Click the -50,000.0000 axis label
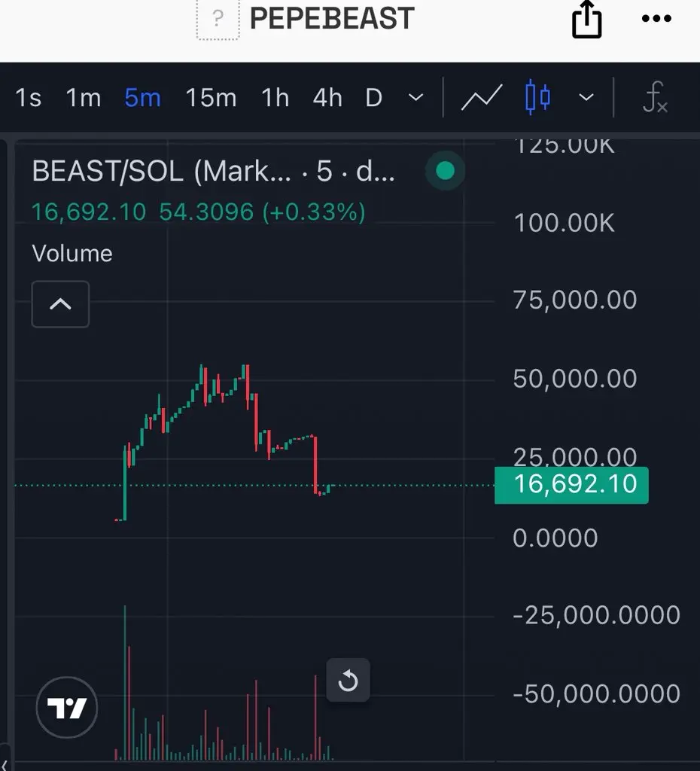700x771 pixels. tap(596, 693)
